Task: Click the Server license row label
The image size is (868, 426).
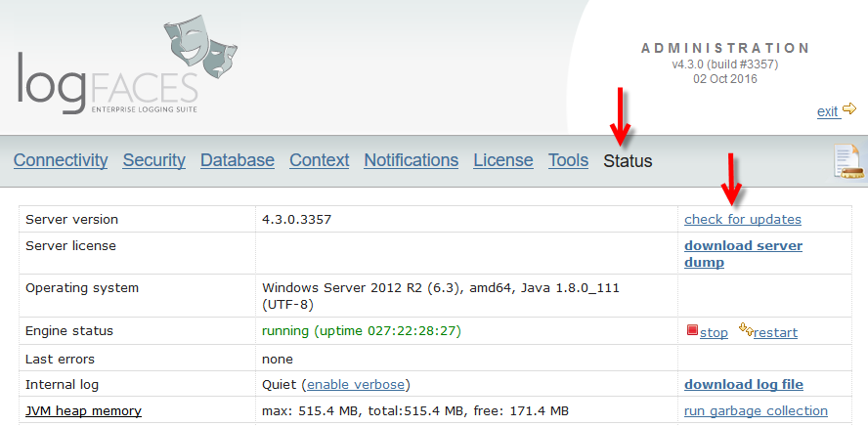Action: pos(70,246)
